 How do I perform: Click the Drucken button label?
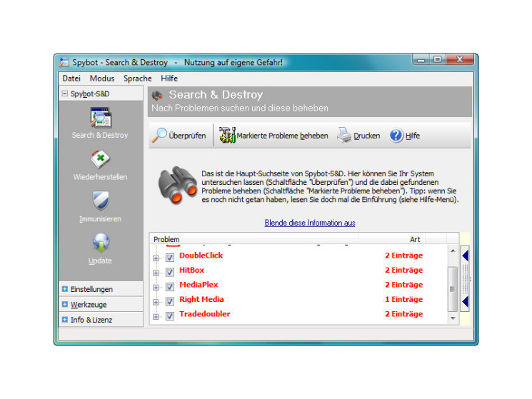pos(367,136)
